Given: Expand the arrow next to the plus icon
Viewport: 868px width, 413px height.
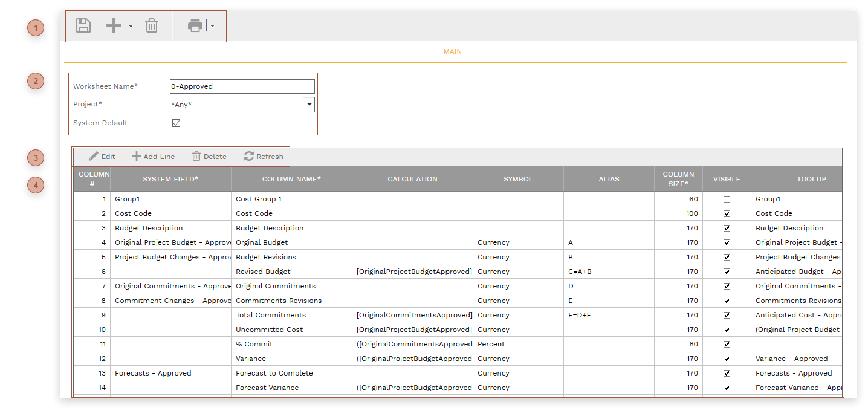Looking at the screenshot, I should (131, 26).
